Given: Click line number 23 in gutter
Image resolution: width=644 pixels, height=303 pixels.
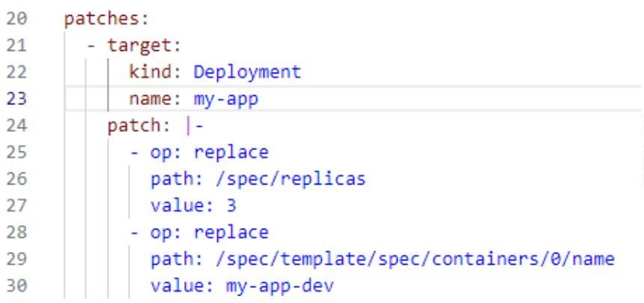Looking at the screenshot, I should tap(16, 100).
